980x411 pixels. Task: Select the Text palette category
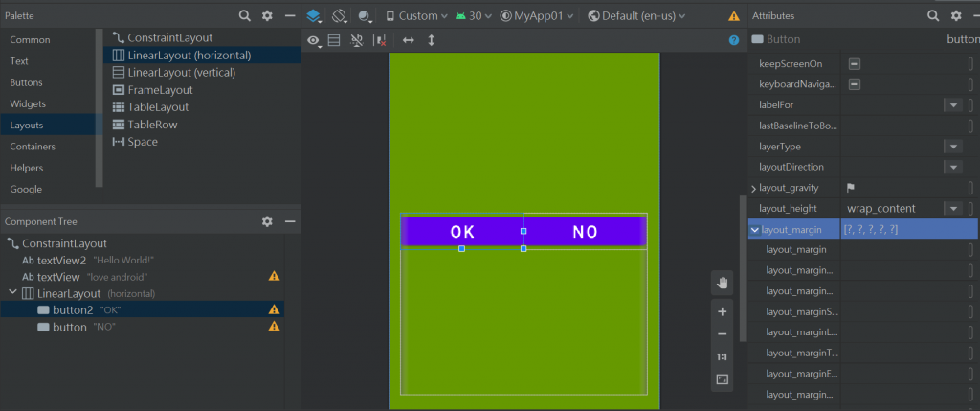point(19,61)
